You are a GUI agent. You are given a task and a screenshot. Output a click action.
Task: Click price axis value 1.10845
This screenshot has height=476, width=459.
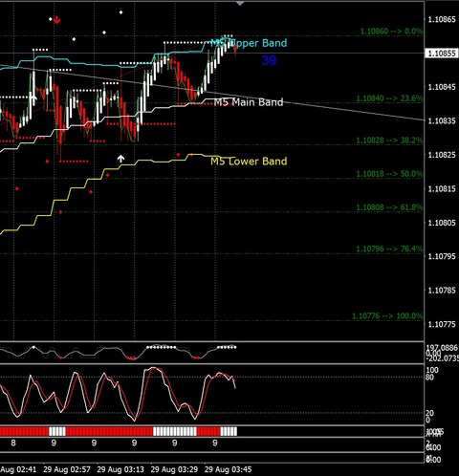click(442, 87)
